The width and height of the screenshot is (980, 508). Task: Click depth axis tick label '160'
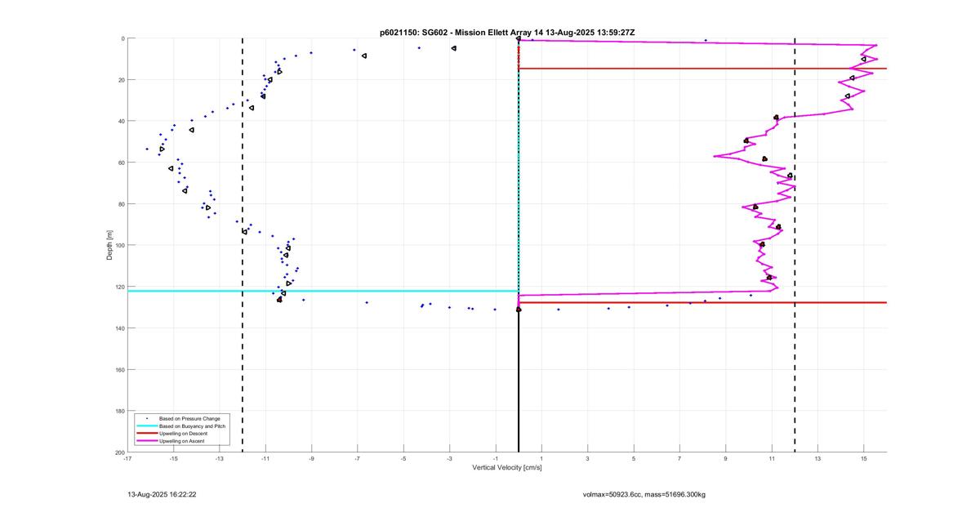(119, 369)
